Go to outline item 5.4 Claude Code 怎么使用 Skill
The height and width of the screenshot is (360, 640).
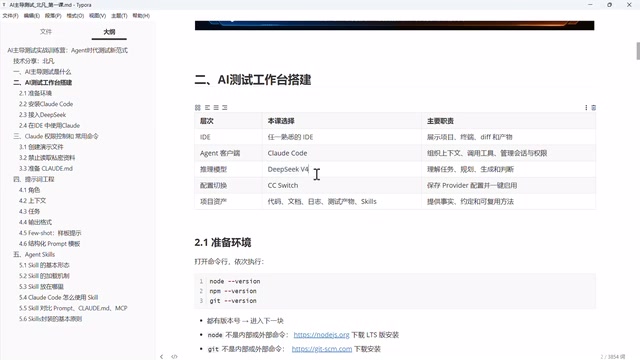[x=58, y=298]
